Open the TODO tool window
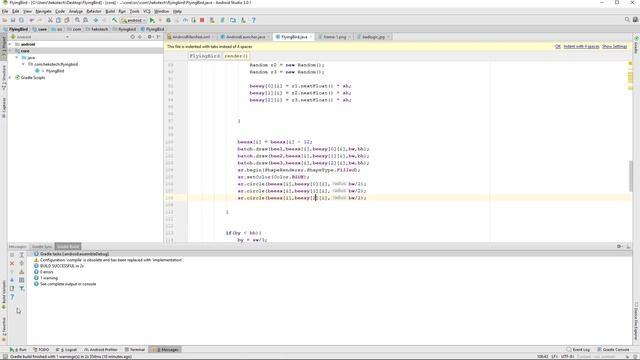This screenshot has width=640, height=360. coord(41,350)
